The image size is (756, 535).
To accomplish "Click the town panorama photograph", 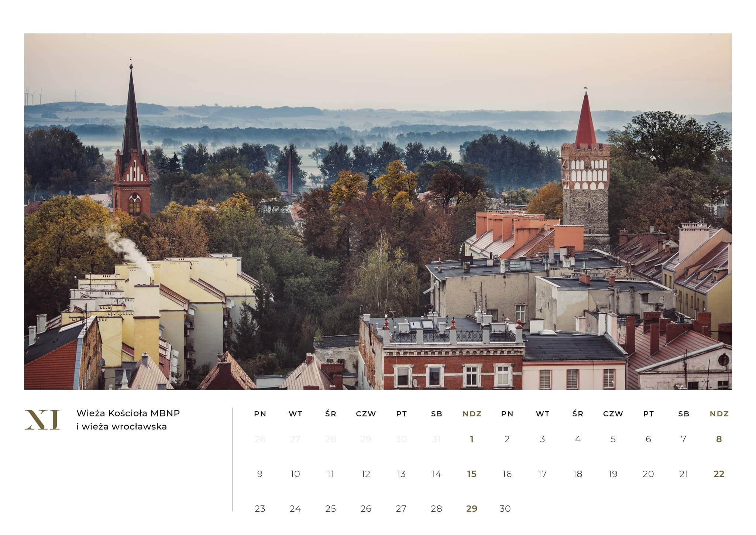I will point(378,211).
